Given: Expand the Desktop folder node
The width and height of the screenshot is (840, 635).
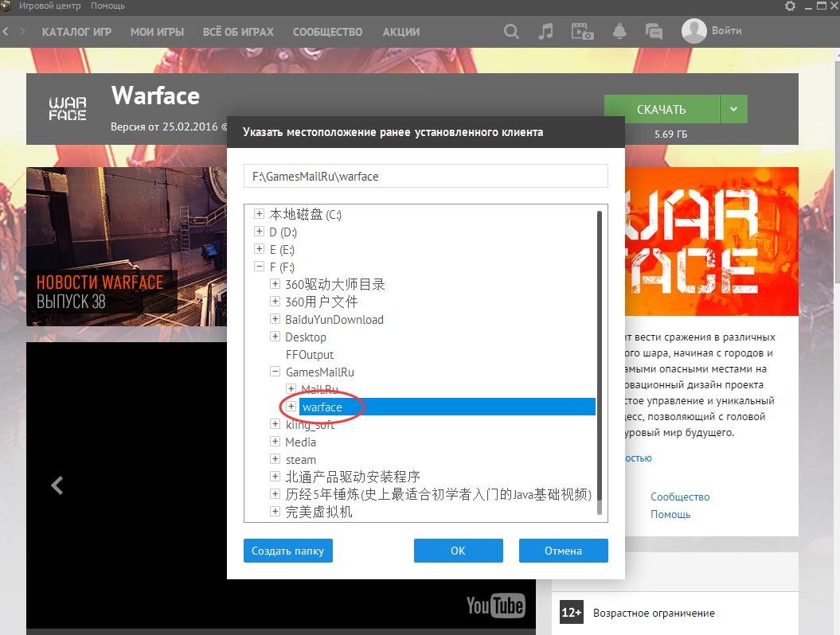Looking at the screenshot, I should [x=275, y=337].
